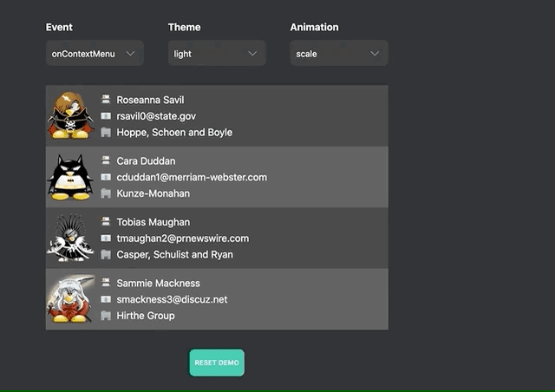Select the name Roseanna Savil
The height and width of the screenshot is (392, 555).
[x=150, y=100]
